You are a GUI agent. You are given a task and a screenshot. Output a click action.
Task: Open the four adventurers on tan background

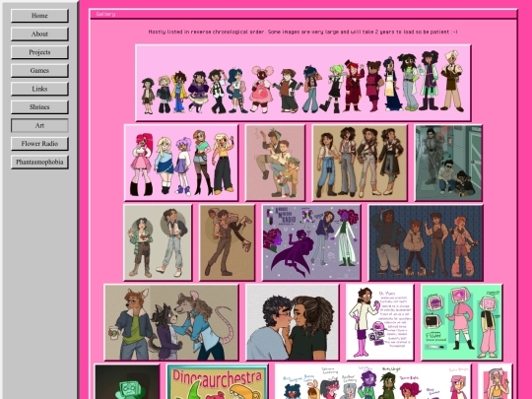(x=360, y=163)
